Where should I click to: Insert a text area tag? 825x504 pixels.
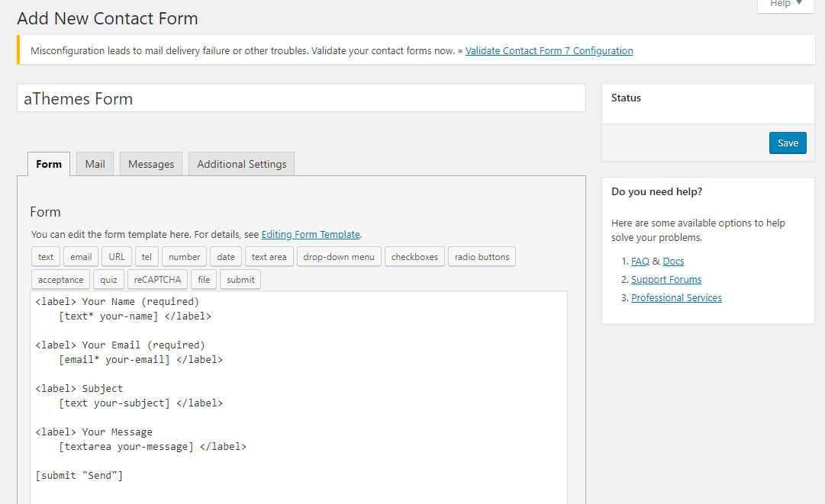(269, 257)
